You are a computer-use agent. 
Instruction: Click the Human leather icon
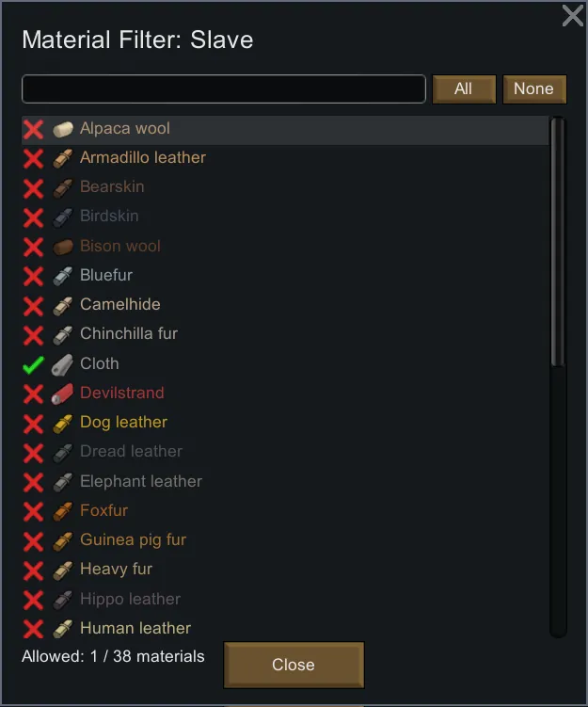pyautogui.click(x=63, y=629)
